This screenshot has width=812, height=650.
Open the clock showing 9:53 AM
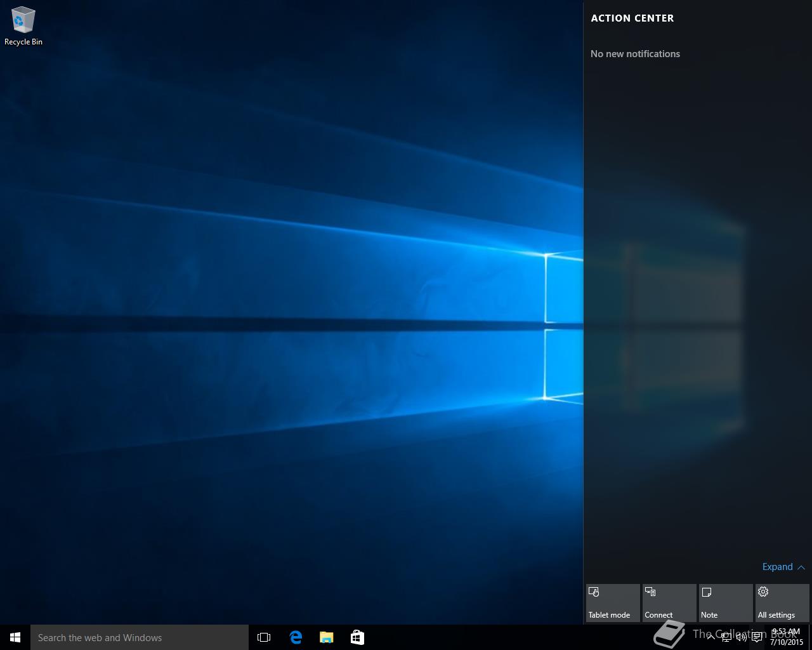pos(787,637)
